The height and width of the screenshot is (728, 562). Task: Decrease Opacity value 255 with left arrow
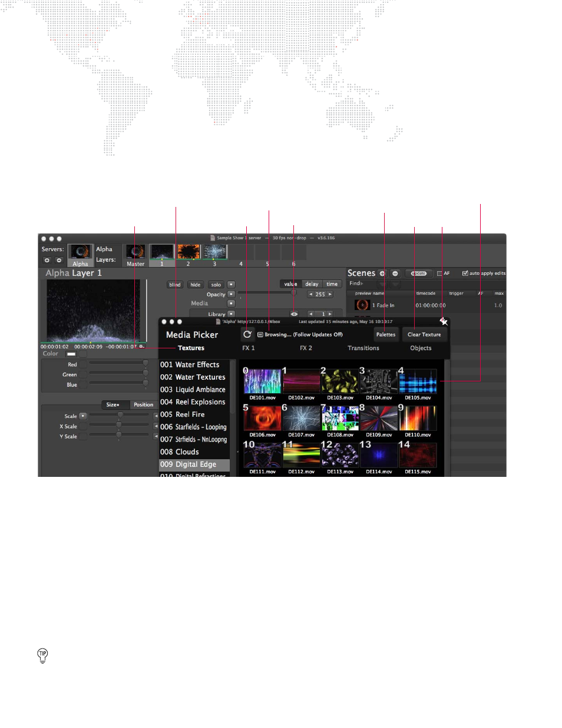(x=310, y=294)
